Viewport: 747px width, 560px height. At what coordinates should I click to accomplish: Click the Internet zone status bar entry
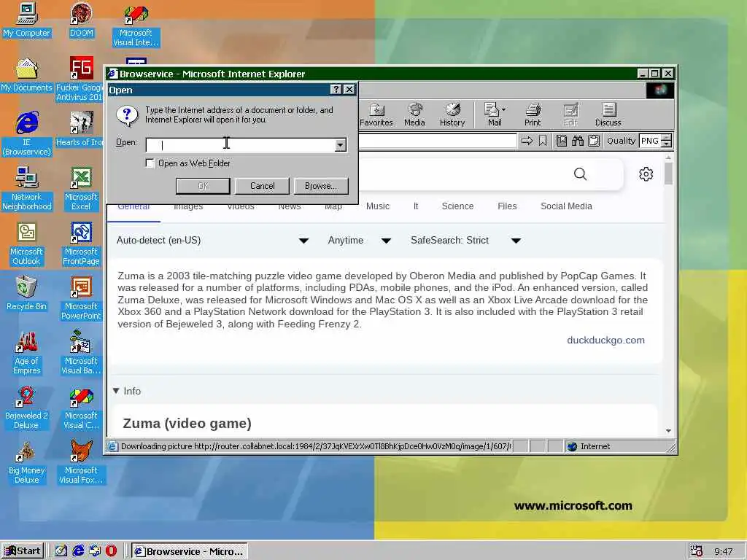click(589, 446)
